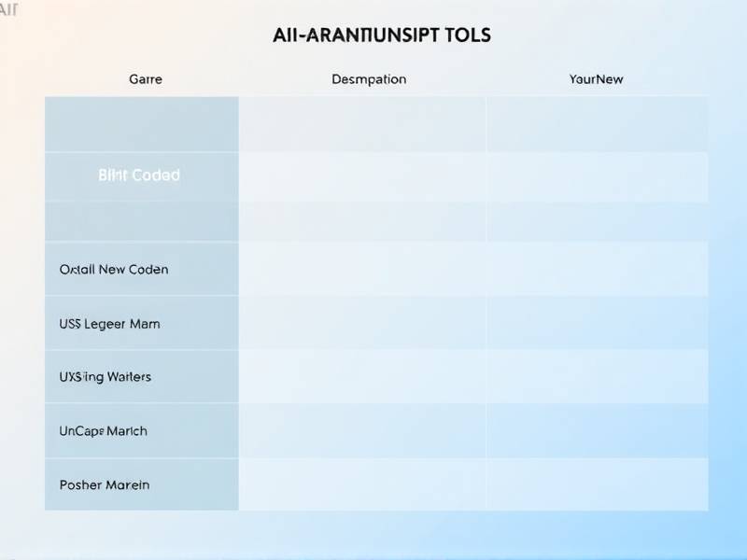This screenshot has height=560, width=747.
Task: Click Desmpation cell in Biint Coded row
Action: pos(362,175)
